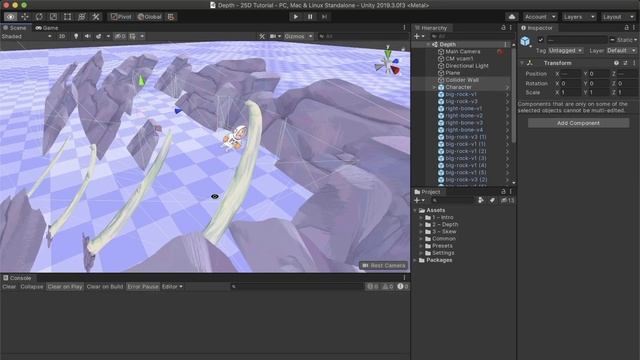The image size is (640, 360).
Task: Toggle scene visibility count icon
Action: coord(120,36)
